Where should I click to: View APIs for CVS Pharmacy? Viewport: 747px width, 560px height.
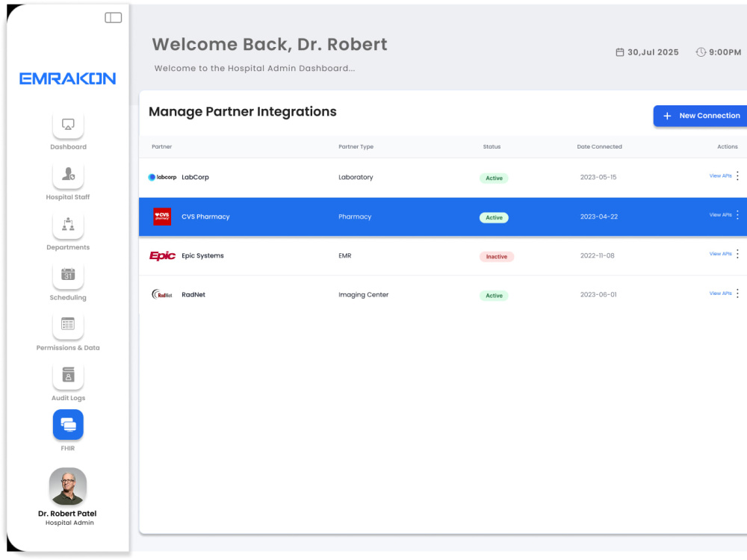720,215
